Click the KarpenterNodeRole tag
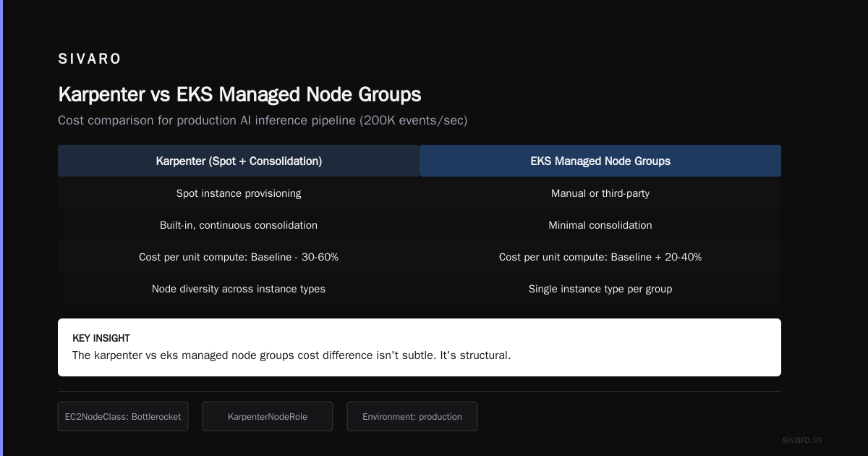 point(268,416)
